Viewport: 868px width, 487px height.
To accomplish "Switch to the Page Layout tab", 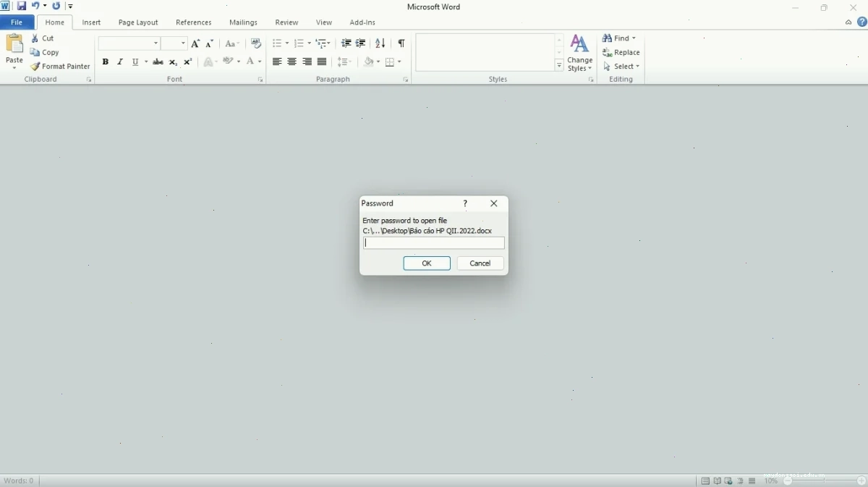I will click(138, 22).
